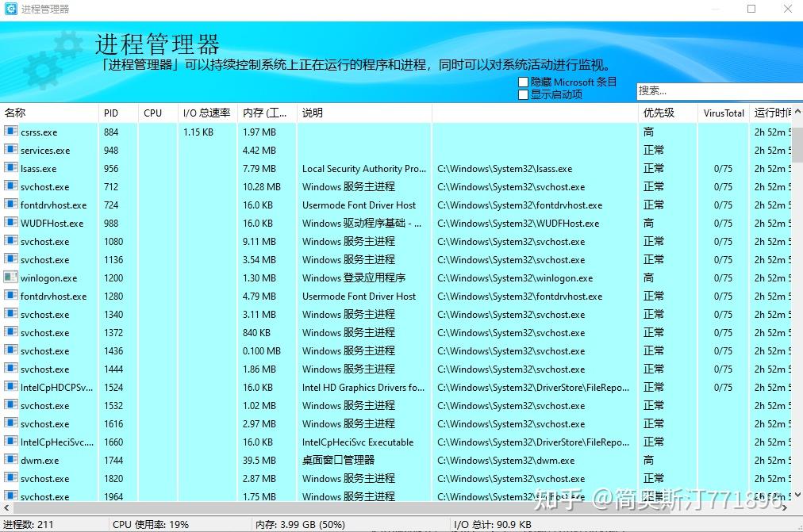Click memory value 0.100 MB

(x=262, y=351)
